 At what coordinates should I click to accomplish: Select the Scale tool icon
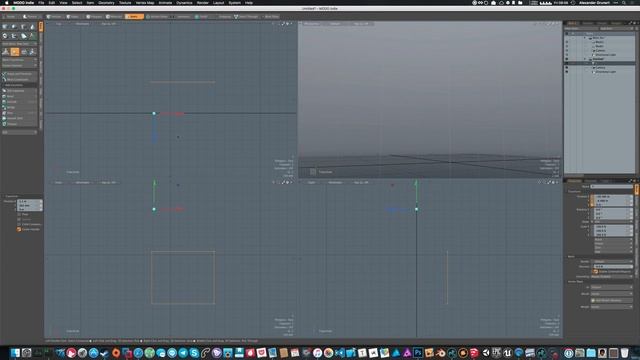click(x=33, y=52)
